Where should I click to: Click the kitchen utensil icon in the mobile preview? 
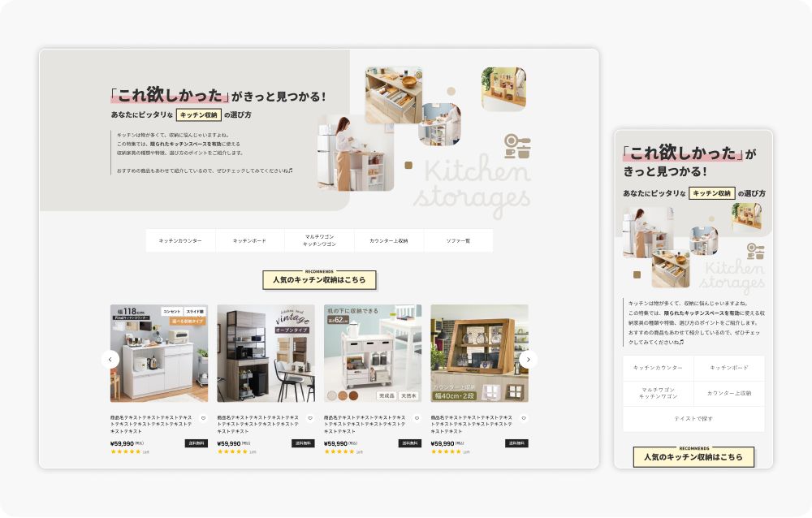(755, 251)
